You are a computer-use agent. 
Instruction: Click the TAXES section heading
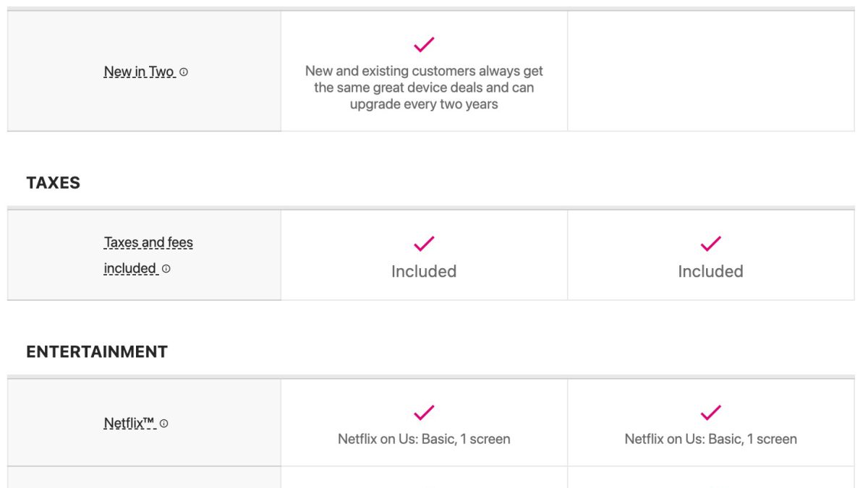[54, 183]
